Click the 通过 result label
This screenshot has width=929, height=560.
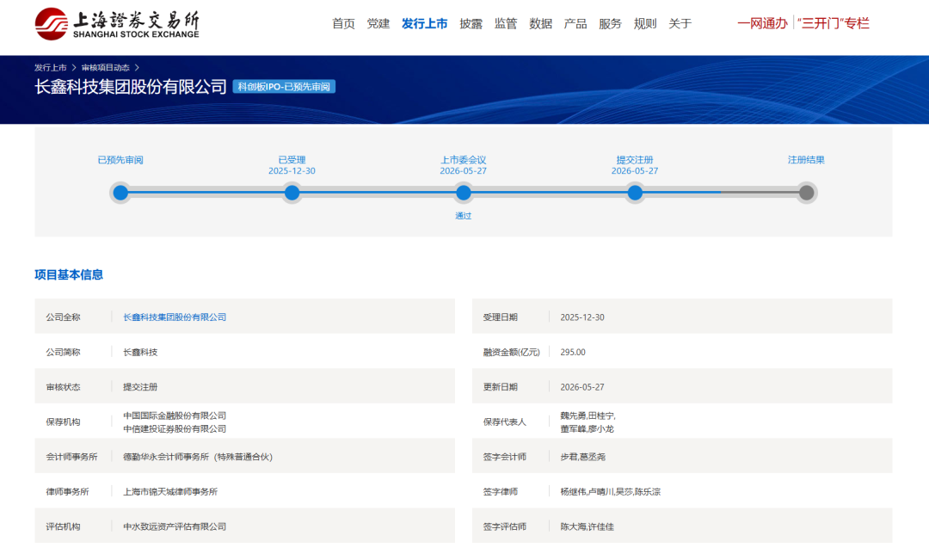click(464, 216)
